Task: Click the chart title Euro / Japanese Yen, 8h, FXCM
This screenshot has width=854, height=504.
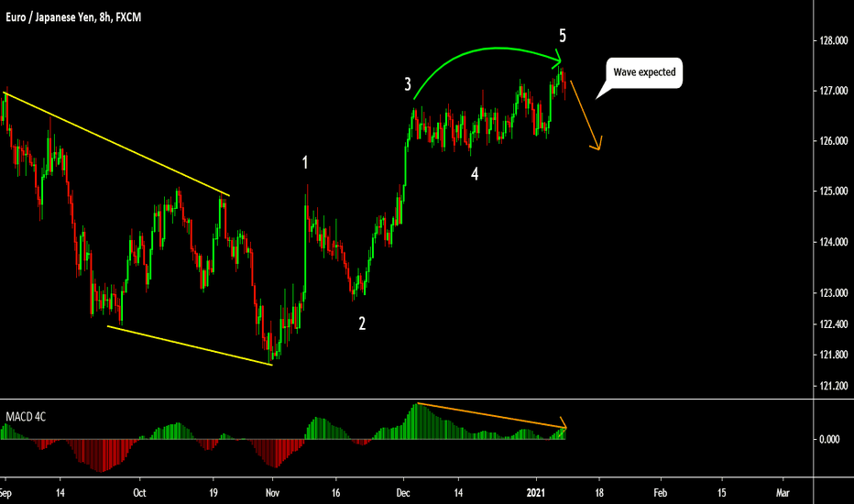Action: [73, 17]
